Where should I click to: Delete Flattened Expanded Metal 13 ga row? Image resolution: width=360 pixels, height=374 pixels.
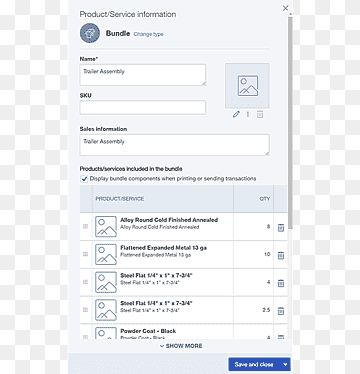pyautogui.click(x=281, y=256)
